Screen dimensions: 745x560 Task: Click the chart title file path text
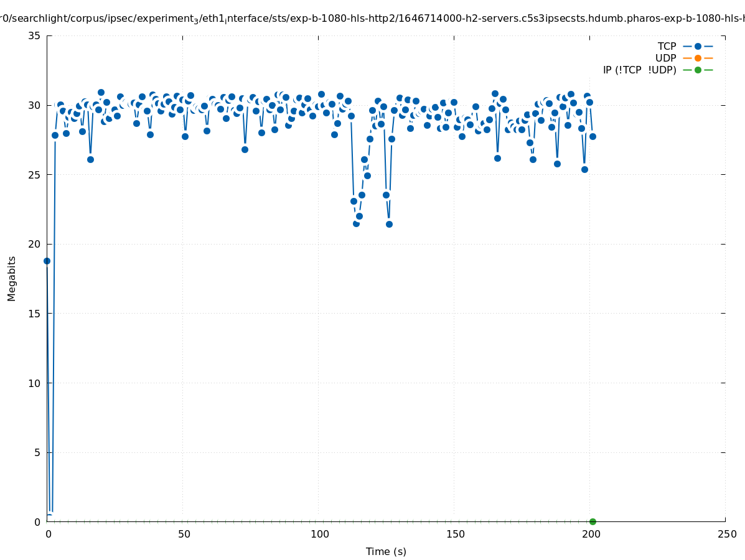pos(372,19)
